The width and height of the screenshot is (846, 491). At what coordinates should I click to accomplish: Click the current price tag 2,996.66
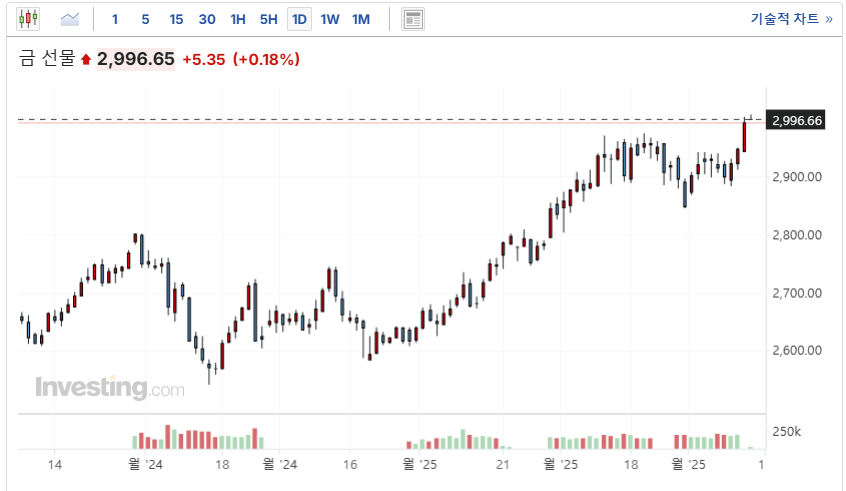796,120
